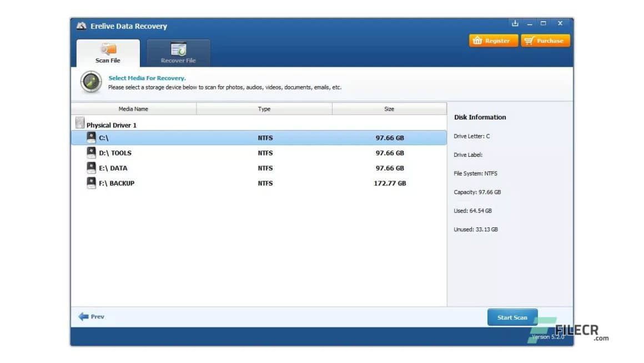Maximize the Erelive Data Recovery window
The height and width of the screenshot is (363, 644).
544,23
